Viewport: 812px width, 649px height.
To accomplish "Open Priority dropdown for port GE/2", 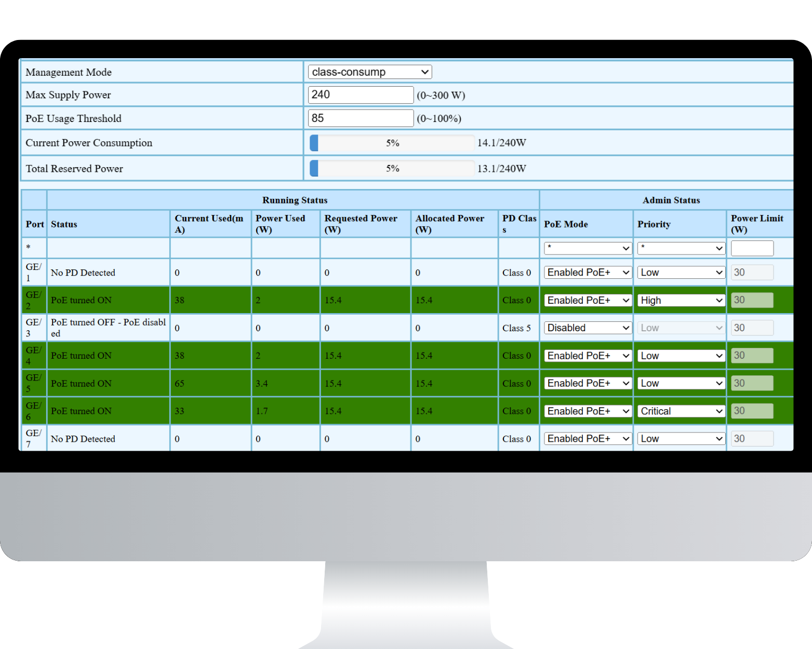I will [681, 301].
